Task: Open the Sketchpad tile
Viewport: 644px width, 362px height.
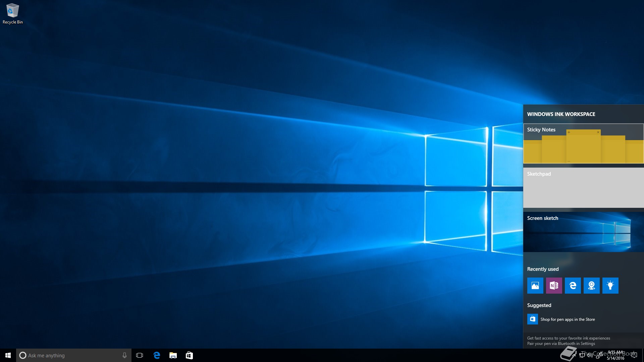Action: 583,188
